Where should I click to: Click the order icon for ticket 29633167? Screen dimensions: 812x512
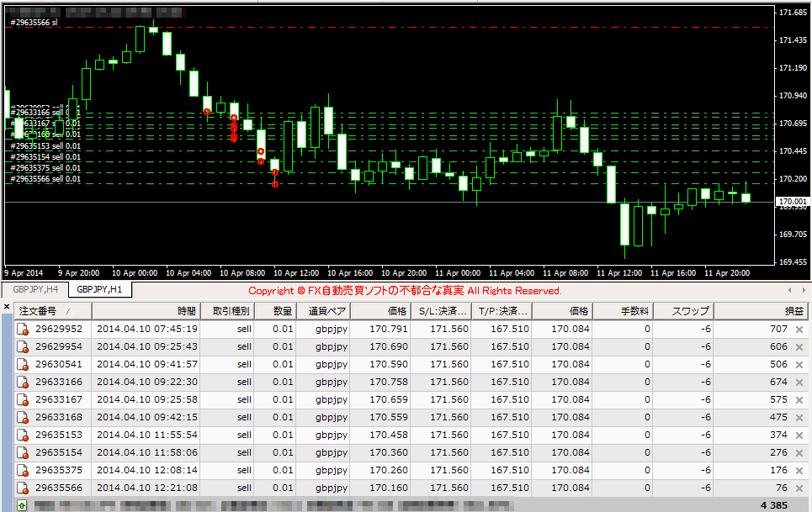pyautogui.click(x=23, y=400)
